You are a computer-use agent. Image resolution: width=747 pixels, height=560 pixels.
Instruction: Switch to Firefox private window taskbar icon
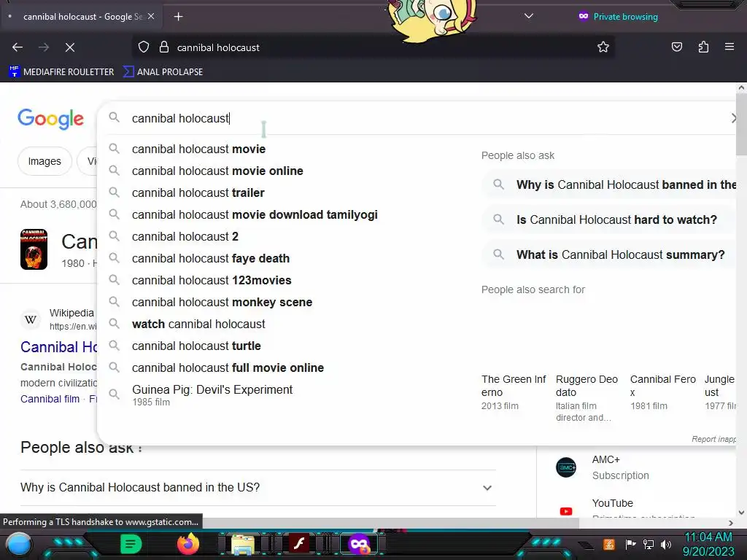(359, 544)
